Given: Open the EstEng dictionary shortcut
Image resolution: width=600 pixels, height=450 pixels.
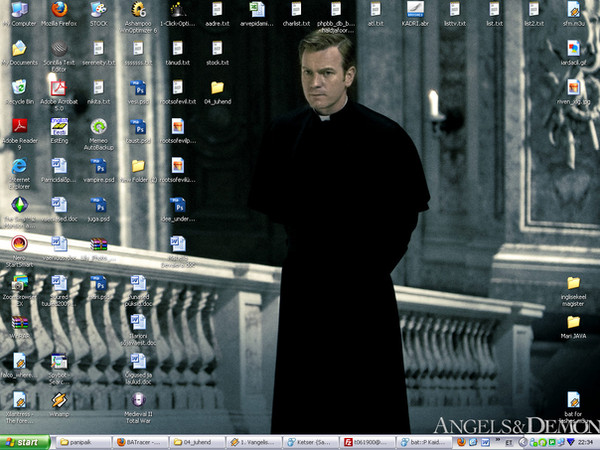Looking at the screenshot, I should pos(59,126).
